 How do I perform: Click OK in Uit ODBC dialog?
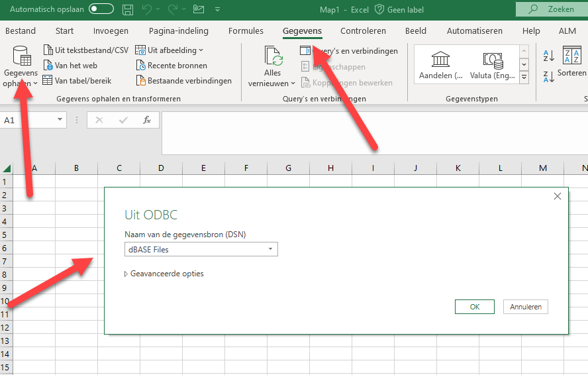(x=474, y=307)
